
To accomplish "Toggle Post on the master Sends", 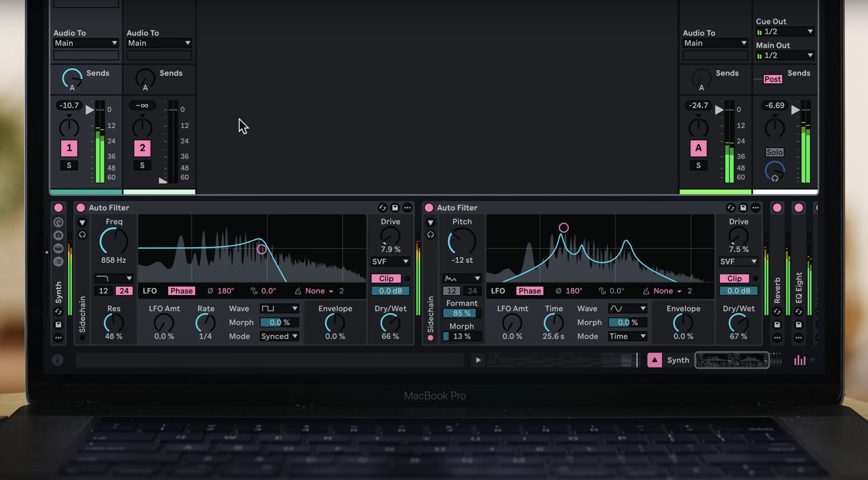I will [772, 79].
